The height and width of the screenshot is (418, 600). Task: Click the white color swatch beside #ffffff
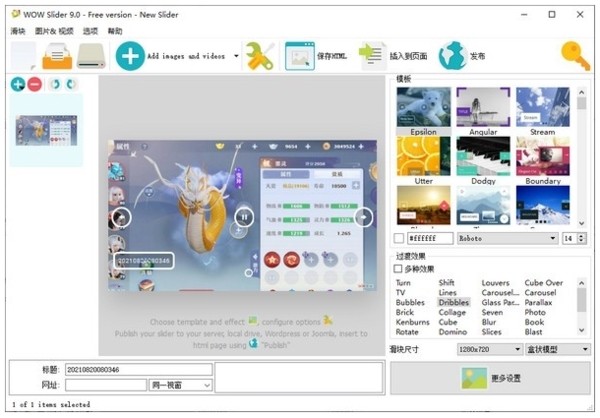coord(399,239)
